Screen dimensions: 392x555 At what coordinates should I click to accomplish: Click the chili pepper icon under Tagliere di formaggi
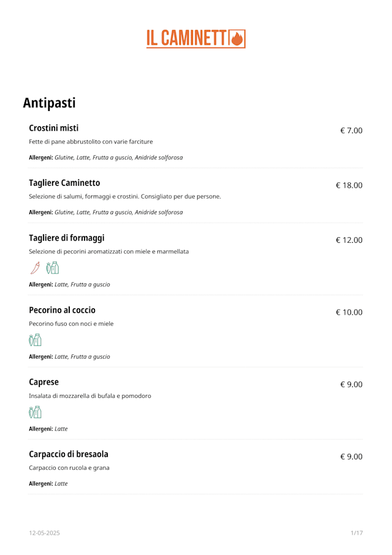36,267
